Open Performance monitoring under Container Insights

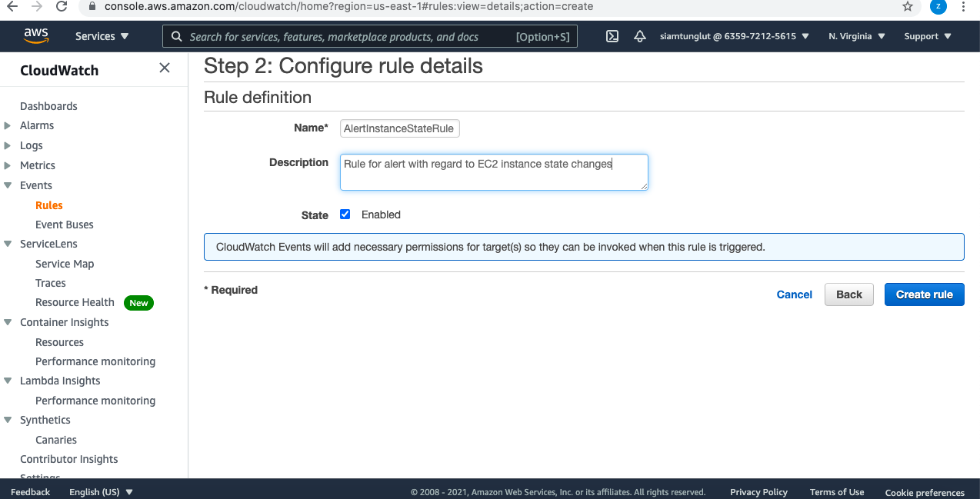click(x=95, y=361)
